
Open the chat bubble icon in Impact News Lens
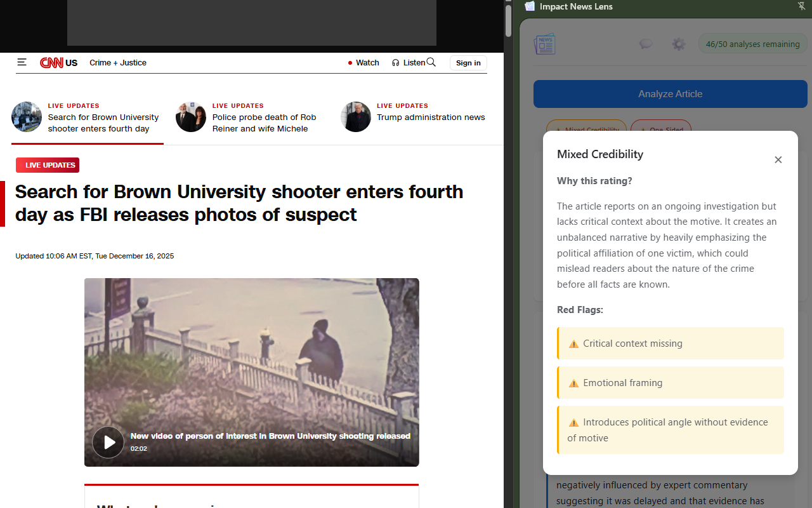point(646,44)
